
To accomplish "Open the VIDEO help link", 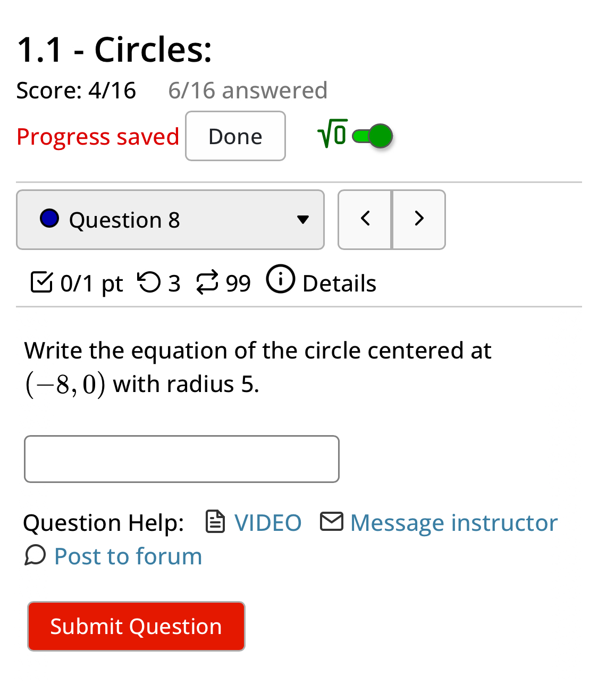I will pos(268,522).
